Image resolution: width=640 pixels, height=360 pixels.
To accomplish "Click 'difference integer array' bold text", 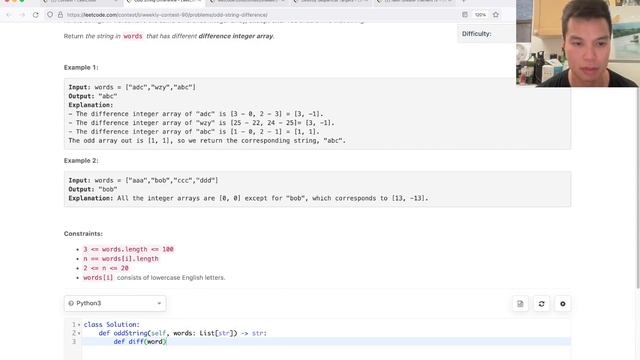I will [x=236, y=36].
